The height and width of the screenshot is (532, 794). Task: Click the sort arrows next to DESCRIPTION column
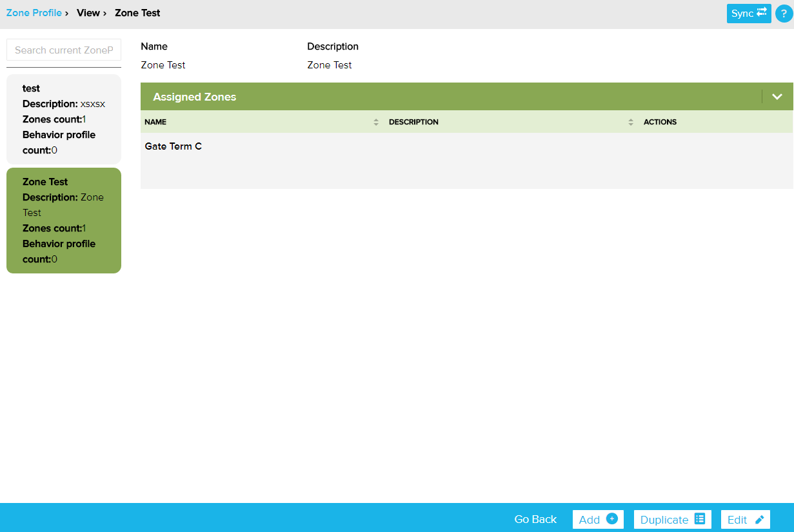point(630,122)
